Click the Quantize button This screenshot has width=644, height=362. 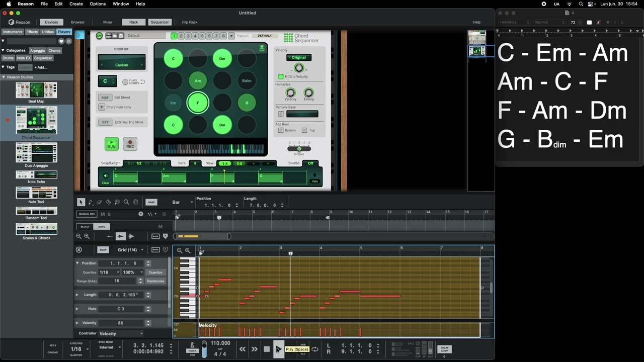pyautogui.click(x=155, y=273)
